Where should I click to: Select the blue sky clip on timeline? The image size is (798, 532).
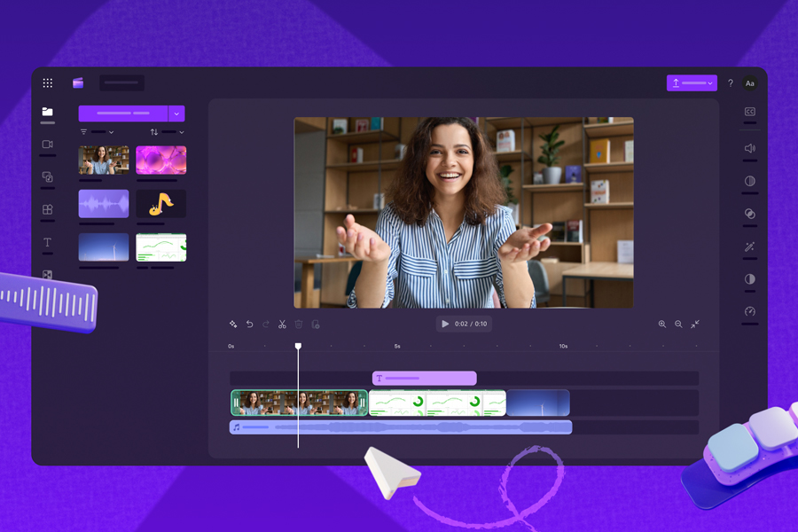pos(538,403)
